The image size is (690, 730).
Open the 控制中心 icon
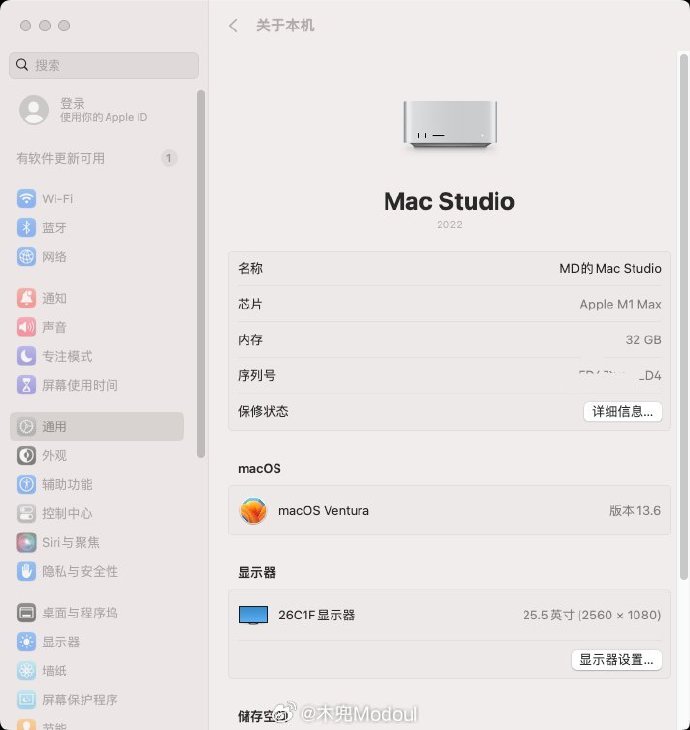27,513
